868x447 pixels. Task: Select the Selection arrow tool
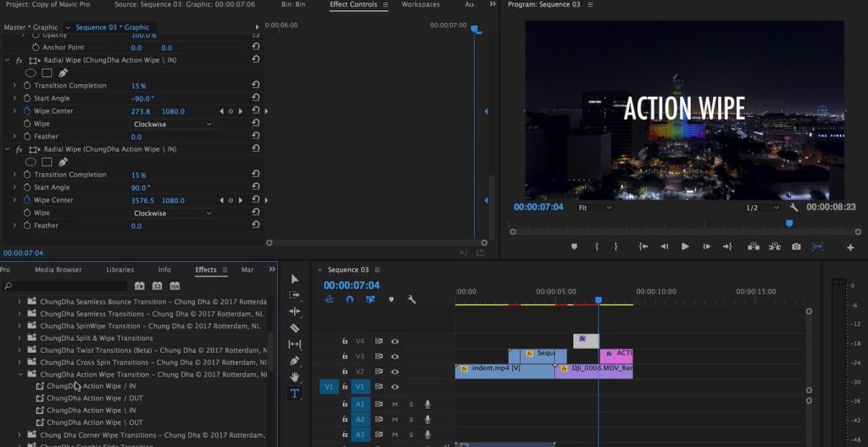click(294, 280)
